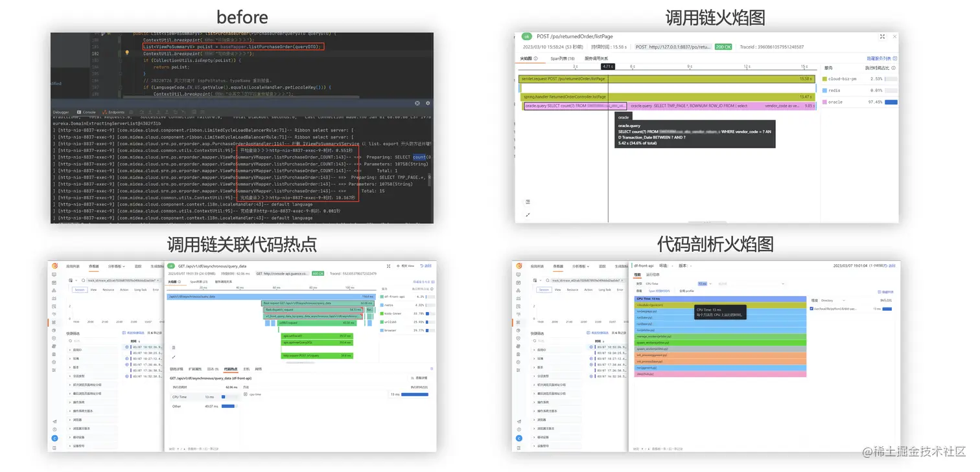Switch to 火焰图 tab in 调用链火焰图

[526, 58]
